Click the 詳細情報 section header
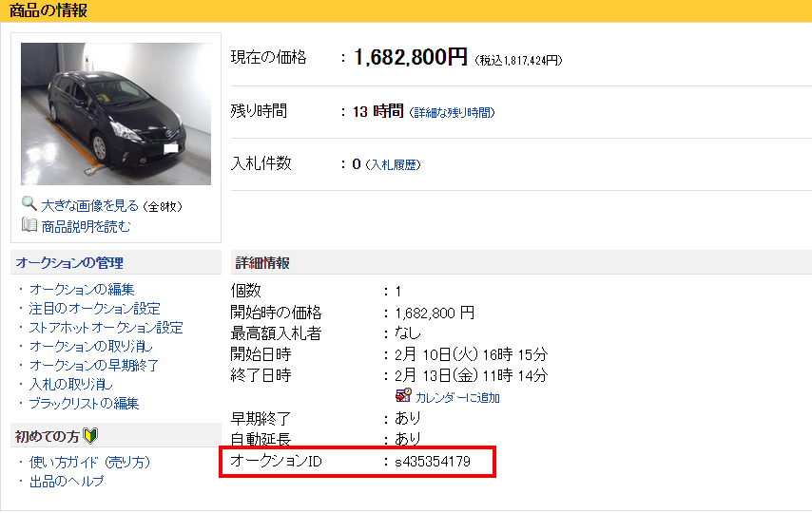This screenshot has height=513, width=812. click(x=262, y=263)
